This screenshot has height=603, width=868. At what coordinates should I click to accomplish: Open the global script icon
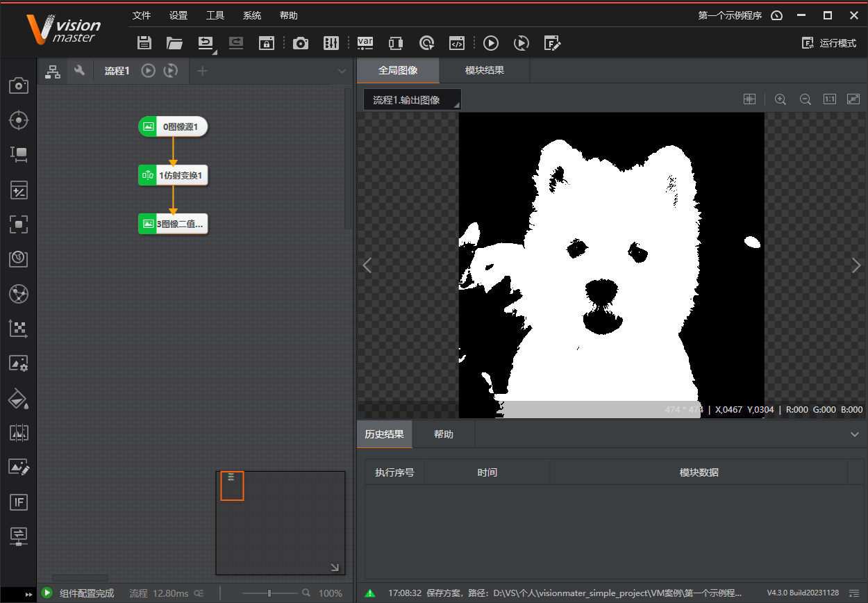click(x=457, y=43)
